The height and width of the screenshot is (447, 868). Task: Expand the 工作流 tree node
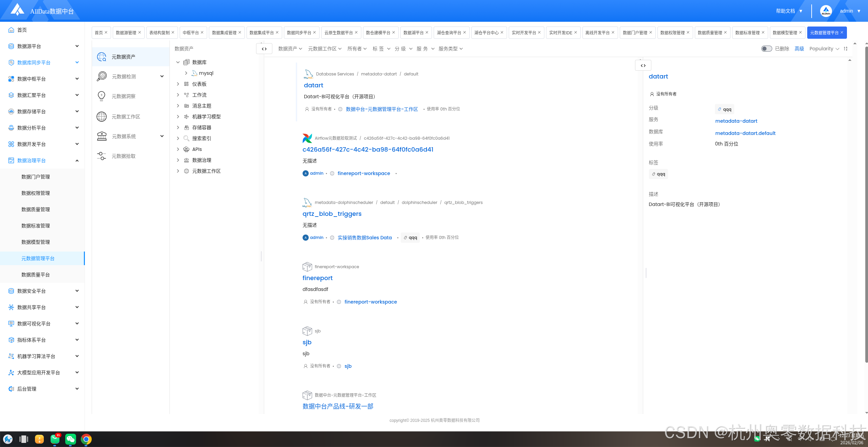coord(178,95)
